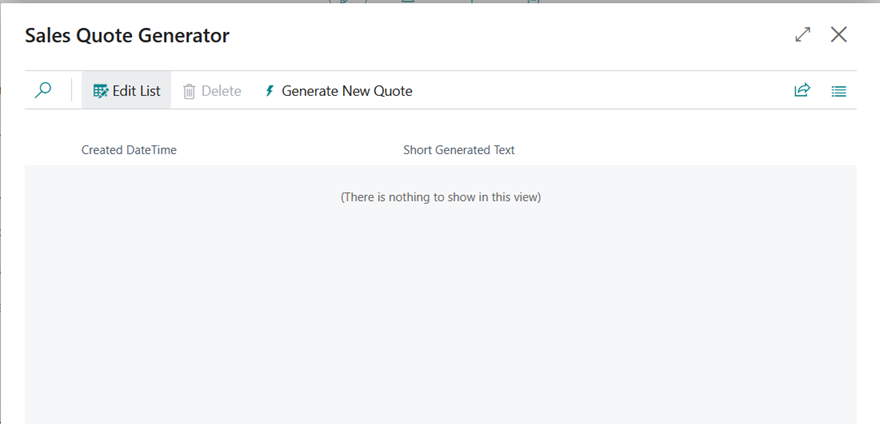Expand the dialog with diagonal arrows icon
The width and height of the screenshot is (880, 424).
point(802,35)
